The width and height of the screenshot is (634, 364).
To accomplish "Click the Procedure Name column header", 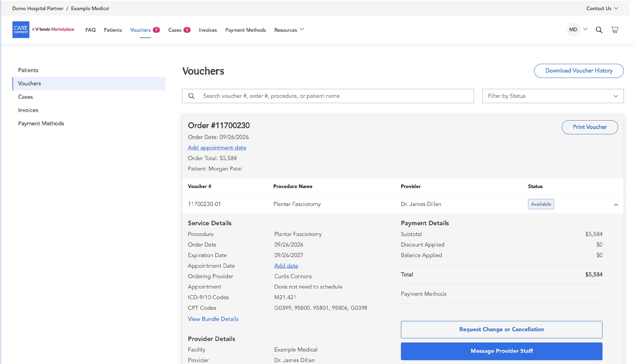I will click(x=293, y=186).
